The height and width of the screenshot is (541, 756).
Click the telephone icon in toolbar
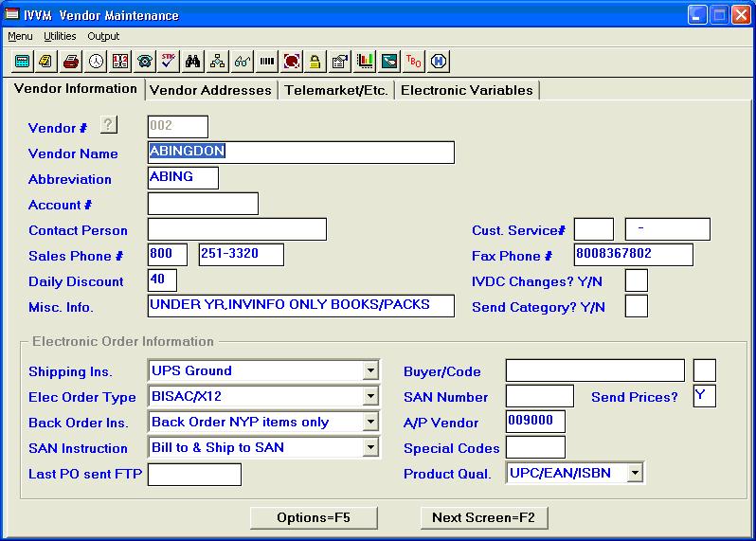pyautogui.click(x=145, y=62)
